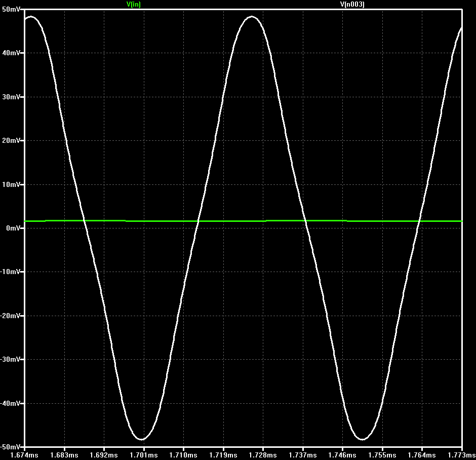
Task: Select the 1.719ms horizontal axis label
Action: click(223, 455)
